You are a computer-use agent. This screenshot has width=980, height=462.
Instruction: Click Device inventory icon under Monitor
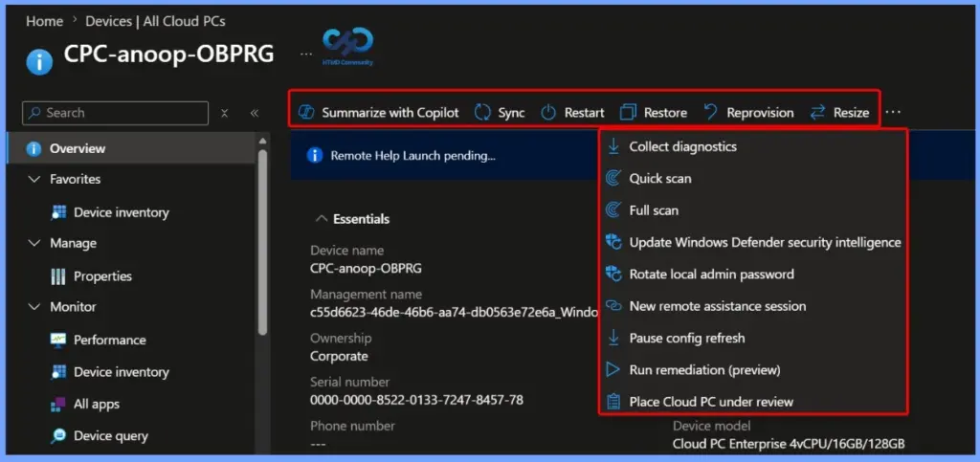point(58,372)
